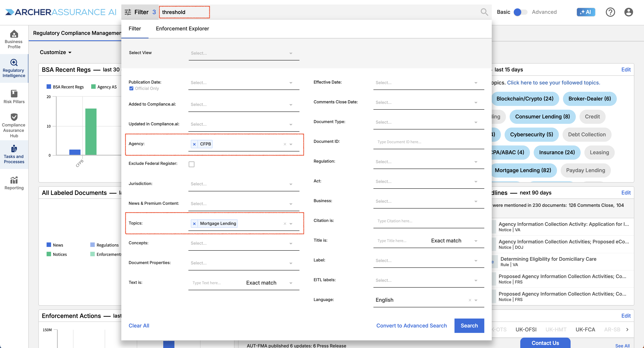Open the News & Premium Content dropdown

click(244, 204)
